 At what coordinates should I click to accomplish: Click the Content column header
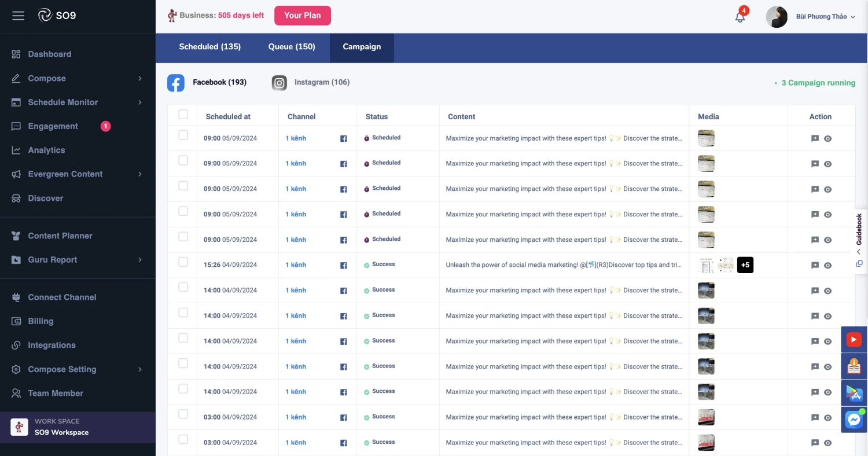pyautogui.click(x=461, y=116)
